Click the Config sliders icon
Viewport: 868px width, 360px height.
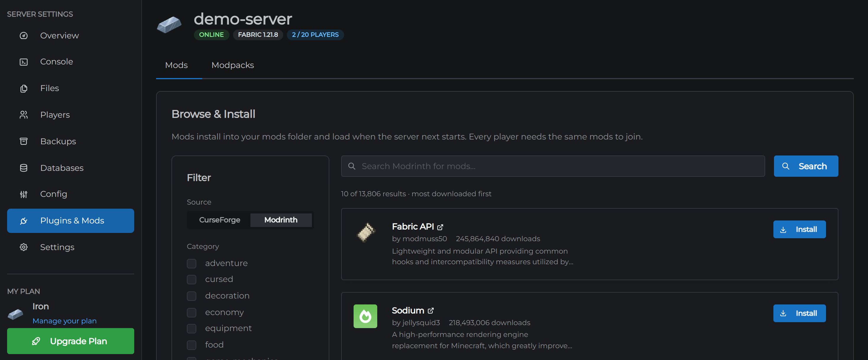(24, 194)
